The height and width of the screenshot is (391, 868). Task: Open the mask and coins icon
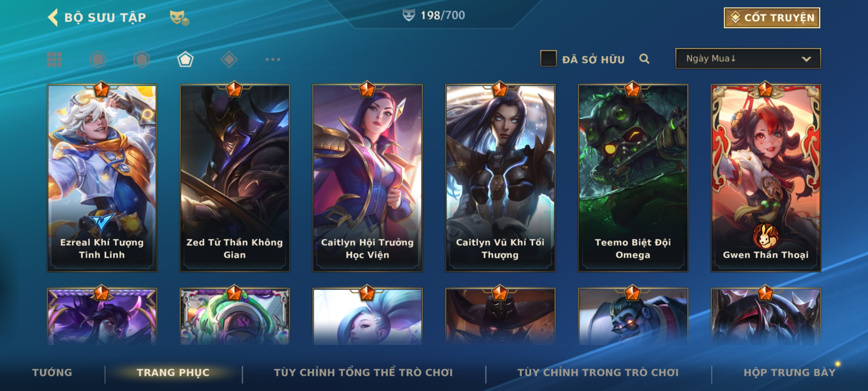(179, 17)
